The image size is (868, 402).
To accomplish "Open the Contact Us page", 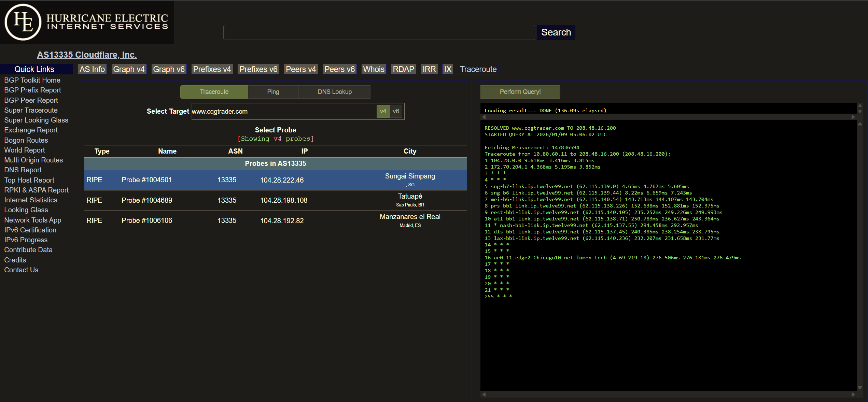I will (x=21, y=270).
